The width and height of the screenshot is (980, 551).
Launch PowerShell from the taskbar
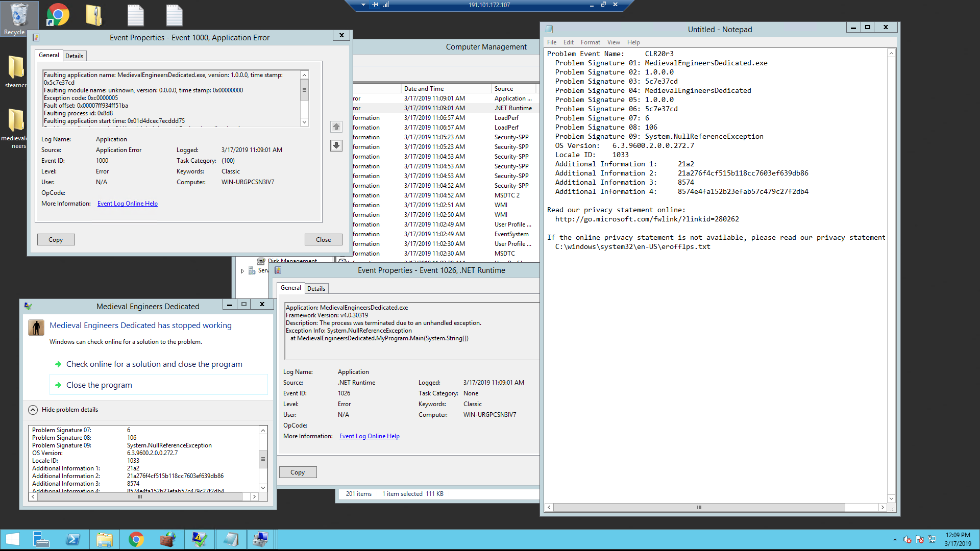pyautogui.click(x=73, y=539)
